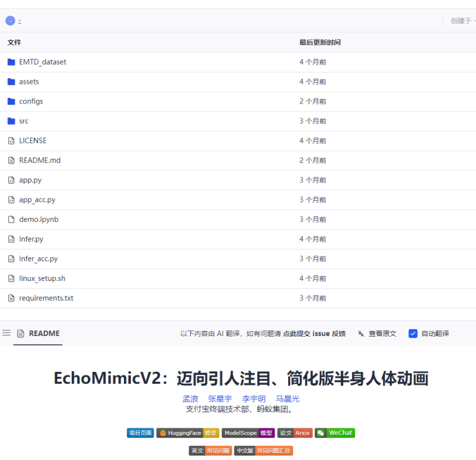
Task: Click the translate icon beside 查看原文
Action: pos(361,334)
